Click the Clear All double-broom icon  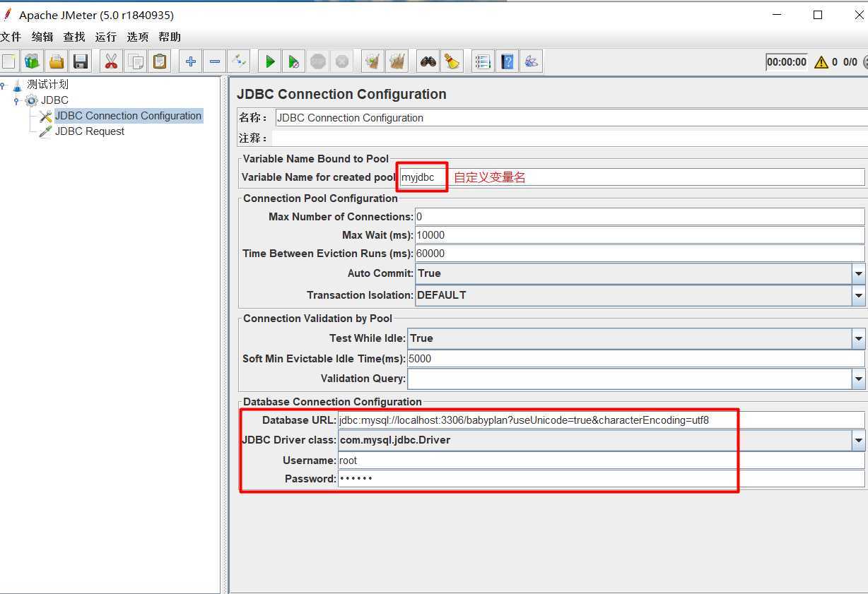tap(397, 62)
